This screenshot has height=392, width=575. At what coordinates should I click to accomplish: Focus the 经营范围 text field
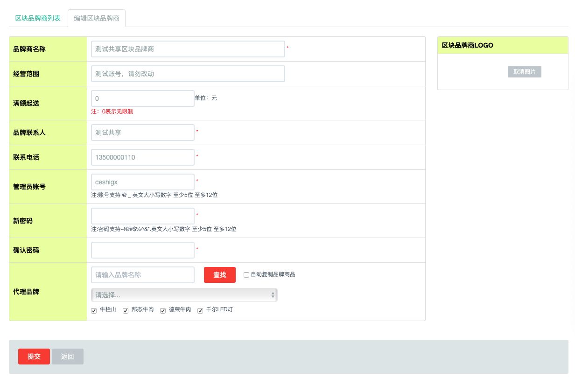click(188, 74)
